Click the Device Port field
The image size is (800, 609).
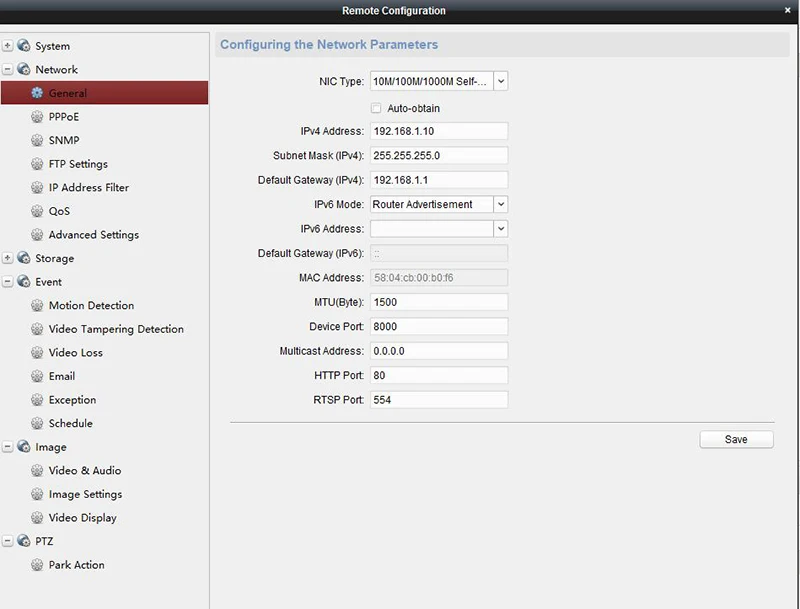tap(439, 326)
